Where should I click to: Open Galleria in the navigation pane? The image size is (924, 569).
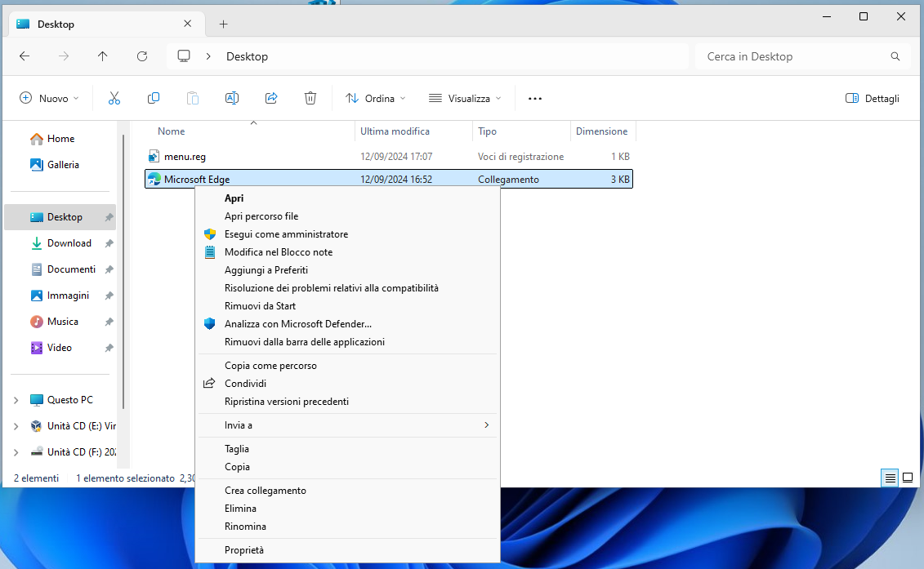[60, 165]
